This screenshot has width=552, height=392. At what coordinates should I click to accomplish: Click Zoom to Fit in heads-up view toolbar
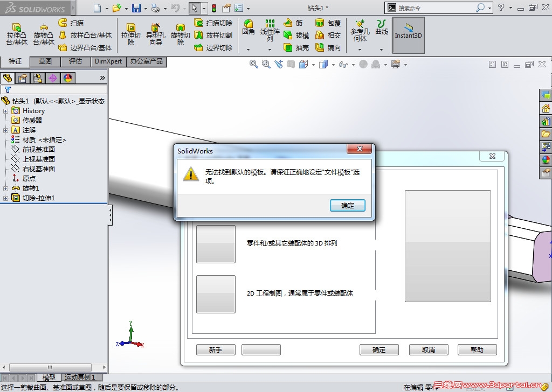(253, 64)
